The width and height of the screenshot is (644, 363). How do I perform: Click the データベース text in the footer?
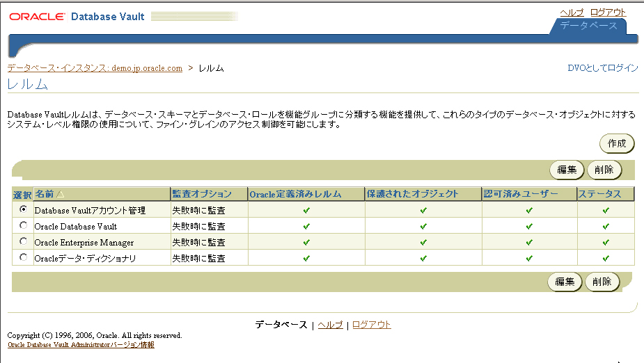pyautogui.click(x=281, y=325)
